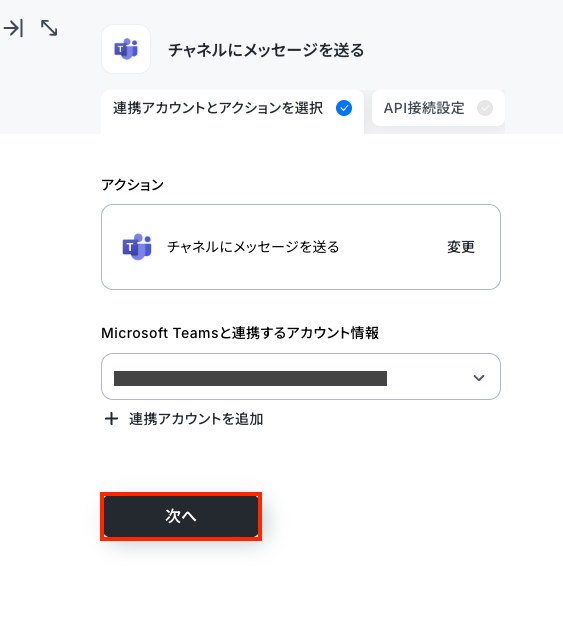The height and width of the screenshot is (627, 563).
Task: Click 変更 to change the action
Action: click(461, 247)
